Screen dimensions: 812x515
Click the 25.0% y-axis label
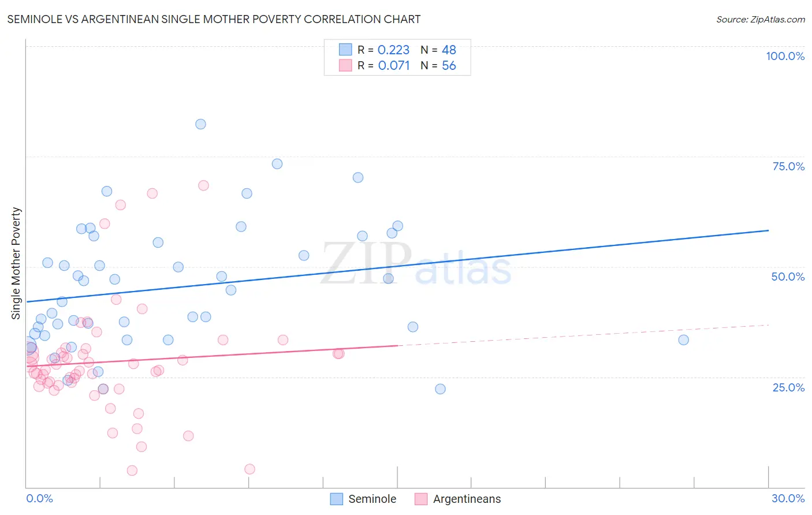coord(788,387)
